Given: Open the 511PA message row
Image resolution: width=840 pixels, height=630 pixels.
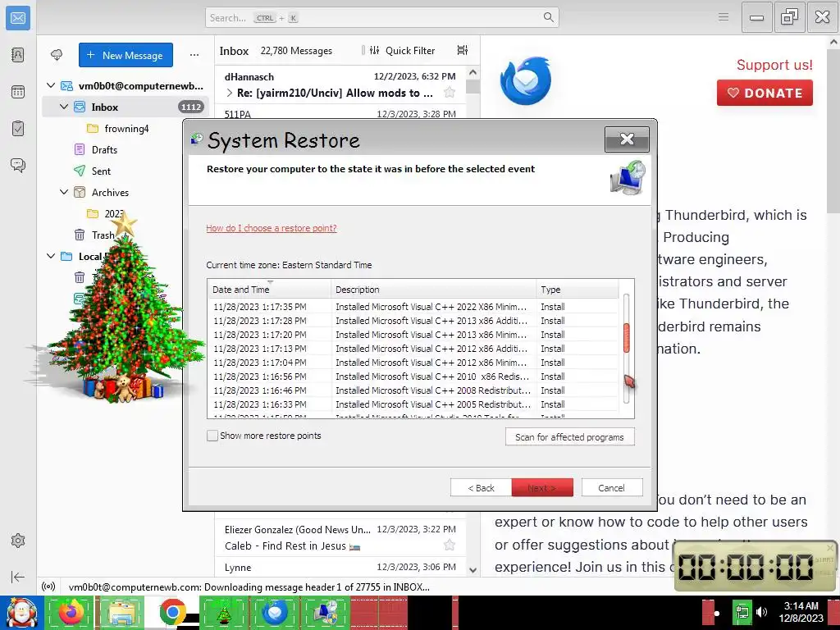Looking at the screenshot, I should tap(340, 113).
